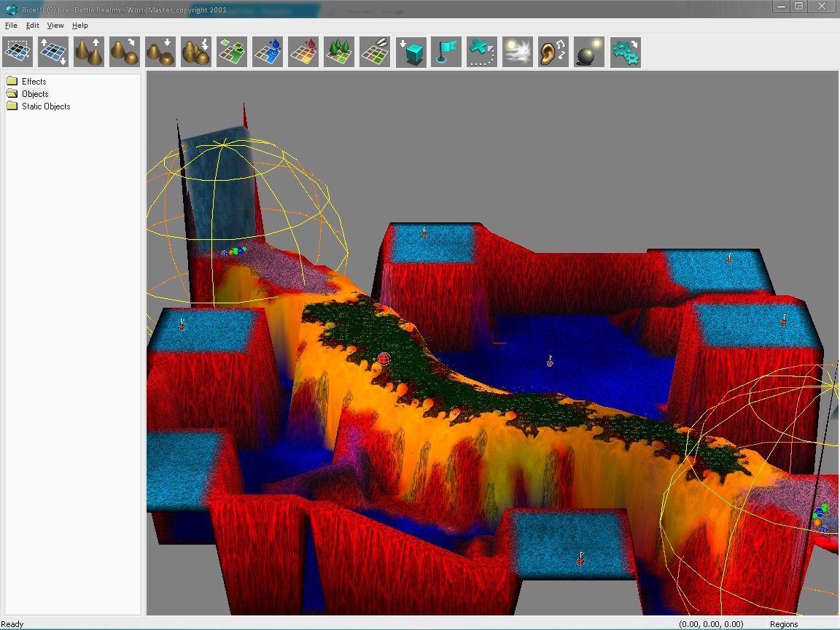
Task: Choose the light bulb sphere tool
Action: point(589,52)
